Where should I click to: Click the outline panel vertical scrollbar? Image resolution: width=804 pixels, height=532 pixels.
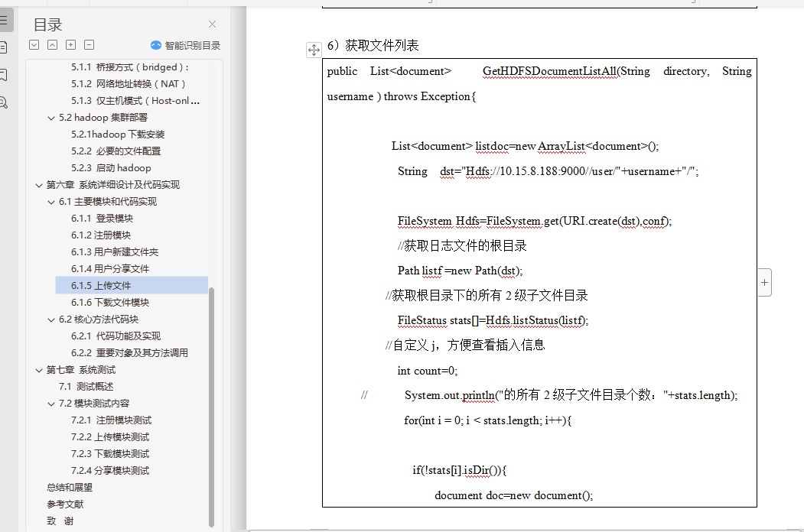(x=211, y=407)
